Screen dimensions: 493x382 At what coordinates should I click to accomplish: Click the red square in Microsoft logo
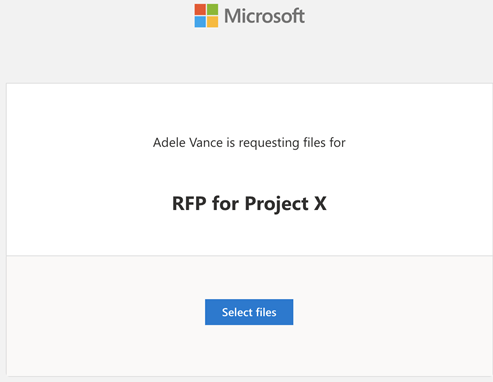[200, 9]
